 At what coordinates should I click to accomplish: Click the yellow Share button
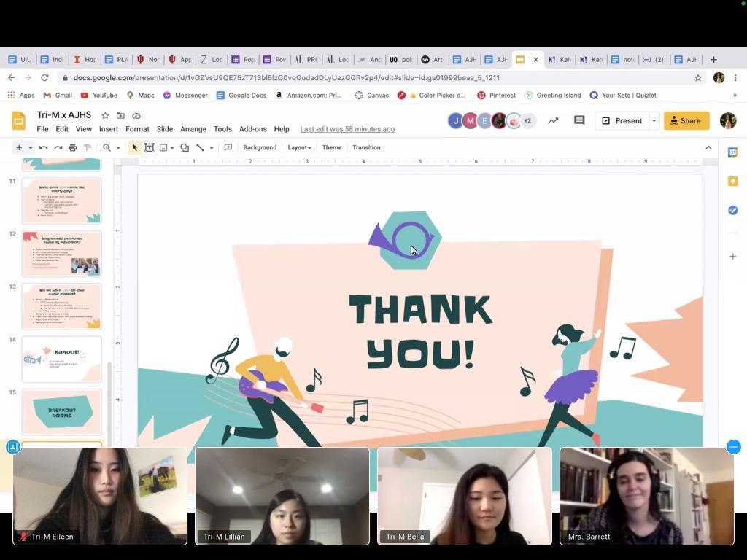(x=686, y=120)
